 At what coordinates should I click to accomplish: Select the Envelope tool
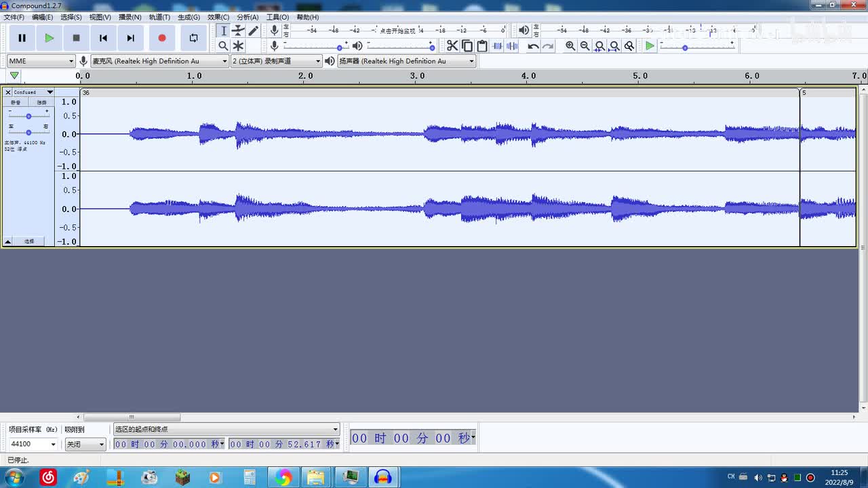click(x=238, y=30)
